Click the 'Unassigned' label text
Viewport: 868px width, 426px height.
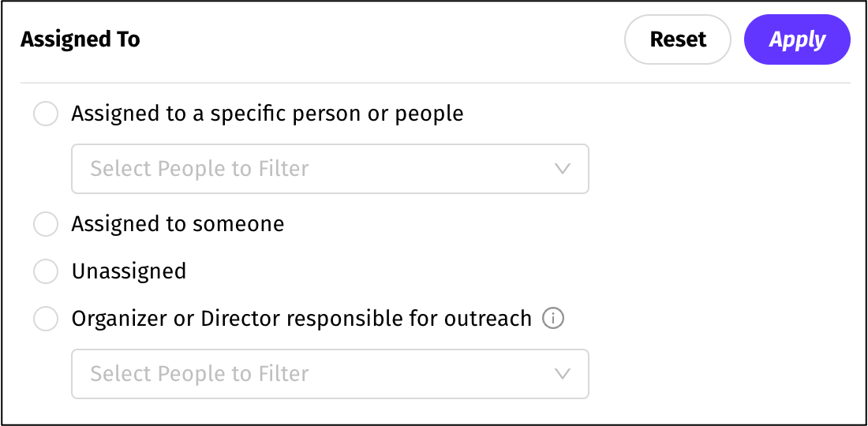(129, 271)
